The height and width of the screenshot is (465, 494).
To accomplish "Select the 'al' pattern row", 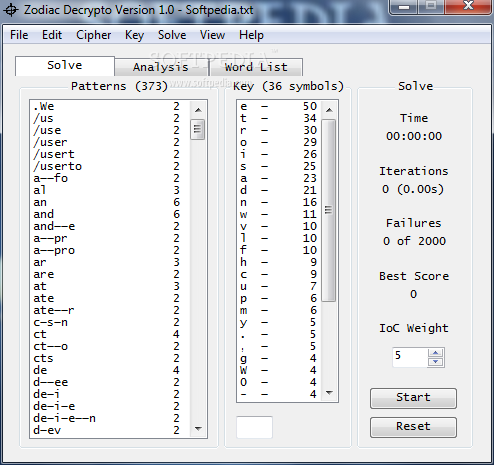I will [x=110, y=190].
